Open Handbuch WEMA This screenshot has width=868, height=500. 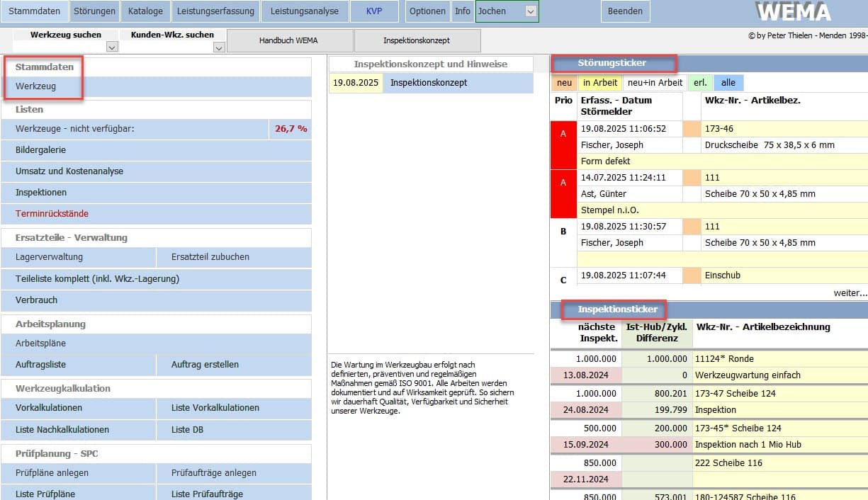pyautogui.click(x=288, y=40)
